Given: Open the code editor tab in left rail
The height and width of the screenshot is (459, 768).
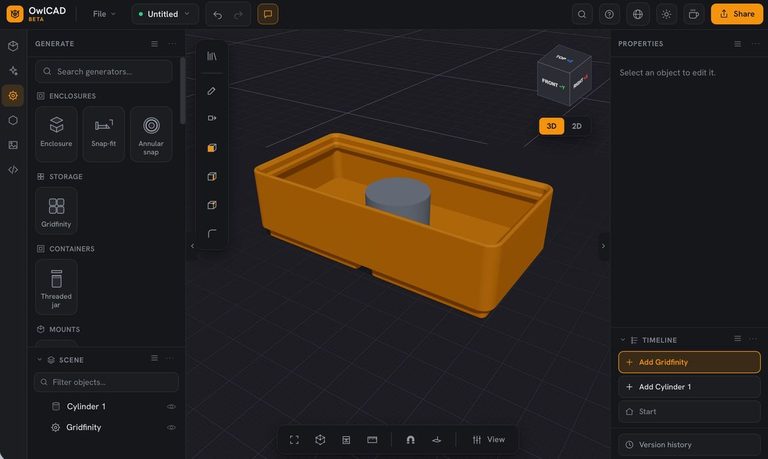Looking at the screenshot, I should tap(13, 169).
